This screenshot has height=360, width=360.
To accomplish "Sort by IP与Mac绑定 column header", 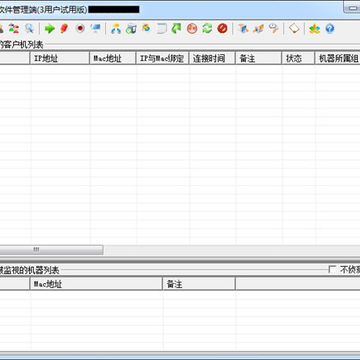I will tap(162, 58).
